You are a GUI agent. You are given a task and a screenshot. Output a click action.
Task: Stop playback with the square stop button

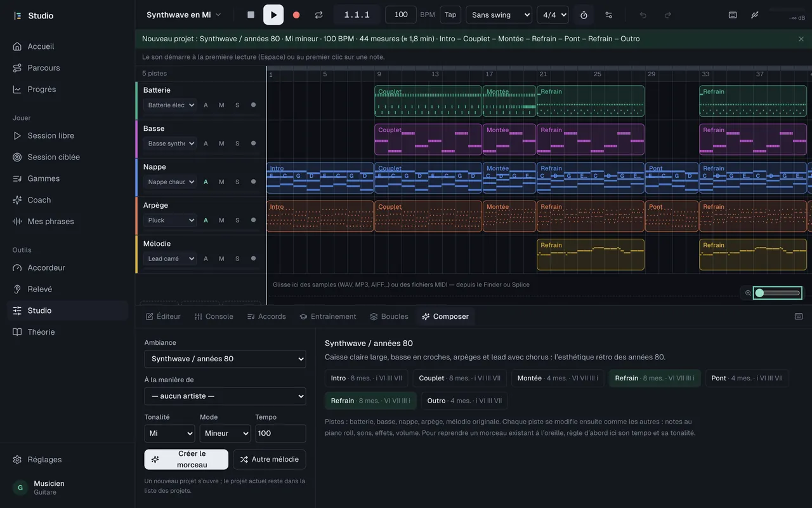pos(251,15)
